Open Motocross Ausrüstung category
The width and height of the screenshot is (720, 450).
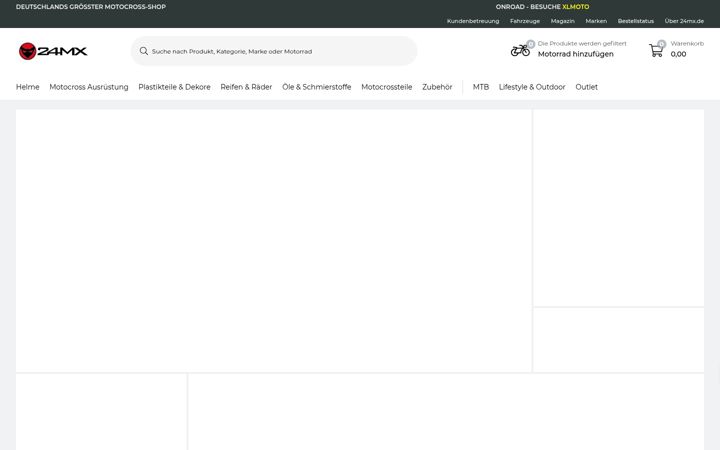point(89,87)
